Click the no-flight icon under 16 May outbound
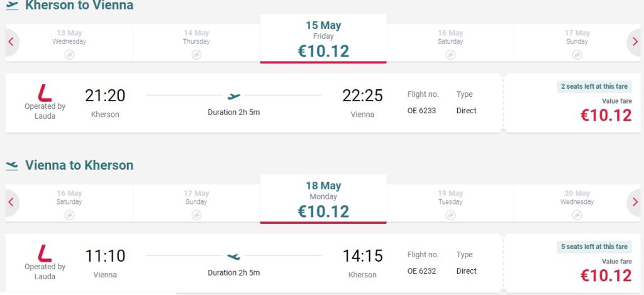644x295 pixels. pyautogui.click(x=450, y=55)
